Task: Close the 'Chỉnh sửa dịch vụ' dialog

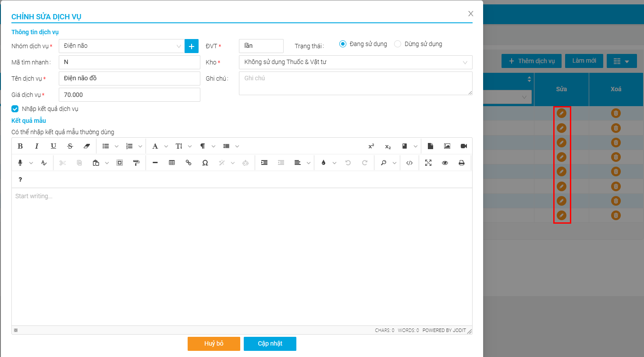Action: (x=471, y=14)
